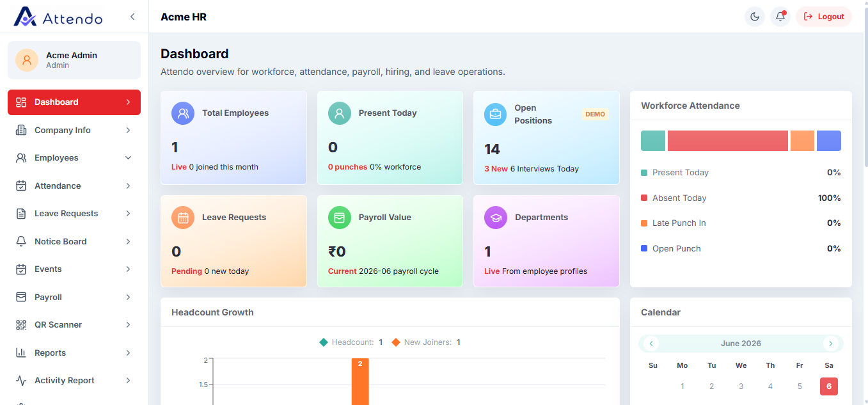This screenshot has width=868, height=405.
Task: Click the Departments graduation cap icon
Action: (496, 218)
